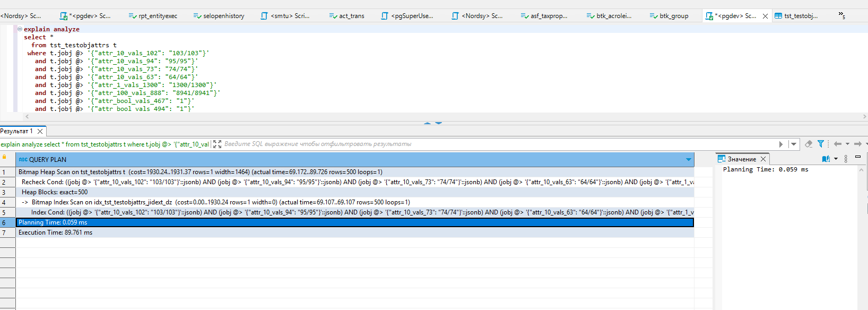
Task: Open the filter history dropdown arrow
Action: (794, 144)
